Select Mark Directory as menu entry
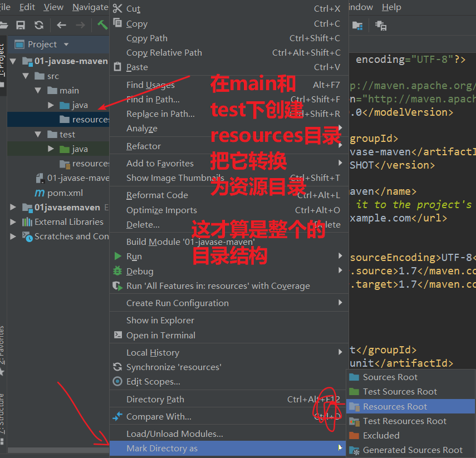476x458 pixels. point(162,449)
